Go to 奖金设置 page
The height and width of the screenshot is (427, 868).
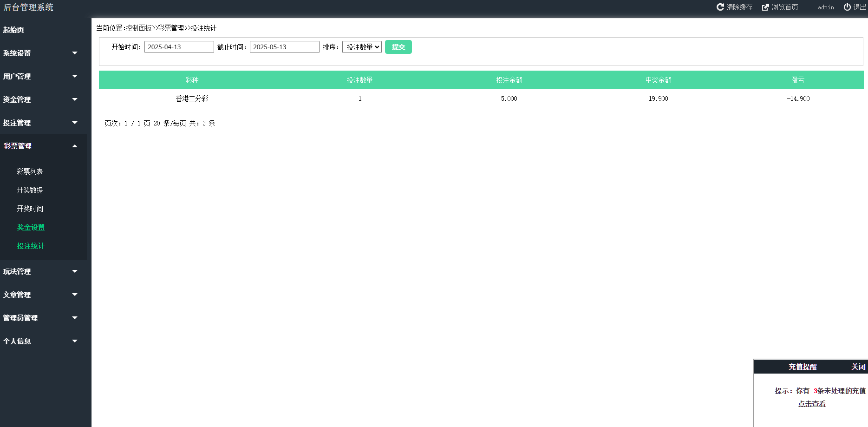coord(31,227)
